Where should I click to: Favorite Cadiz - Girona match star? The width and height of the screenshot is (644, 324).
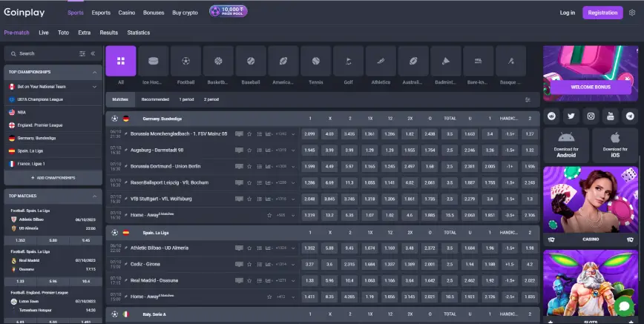click(x=249, y=265)
